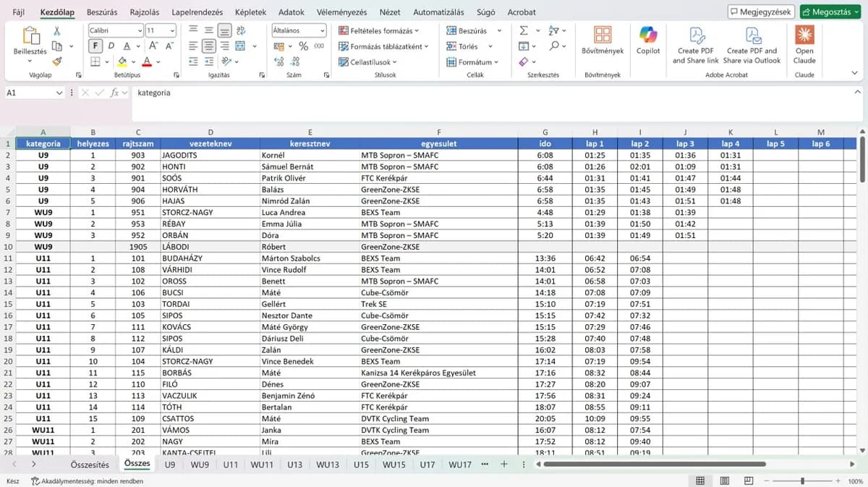Click zoom slider handle in status bar

(802, 481)
